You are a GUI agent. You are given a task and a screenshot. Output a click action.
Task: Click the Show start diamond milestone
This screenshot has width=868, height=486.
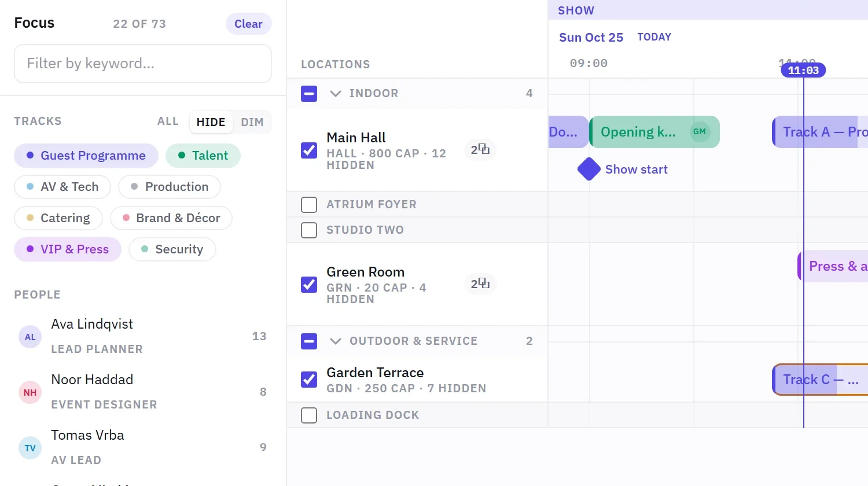click(x=589, y=170)
